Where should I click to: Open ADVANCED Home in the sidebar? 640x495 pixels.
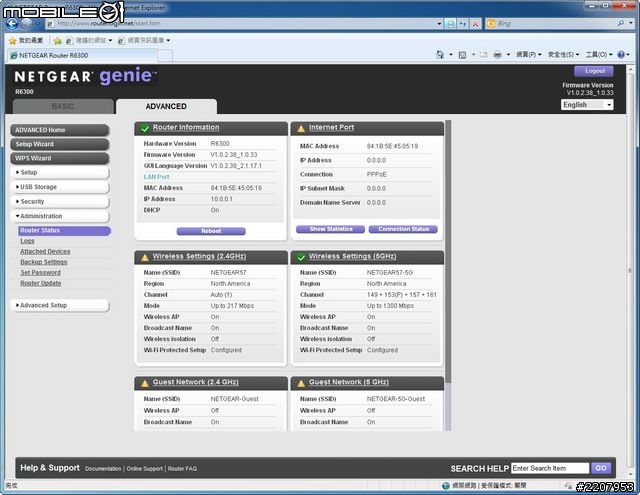60,130
